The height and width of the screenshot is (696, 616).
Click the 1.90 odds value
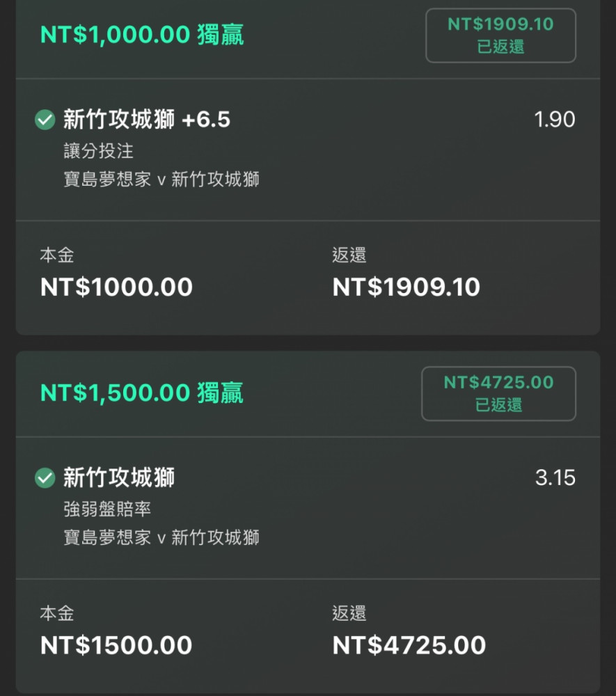pyautogui.click(x=555, y=120)
